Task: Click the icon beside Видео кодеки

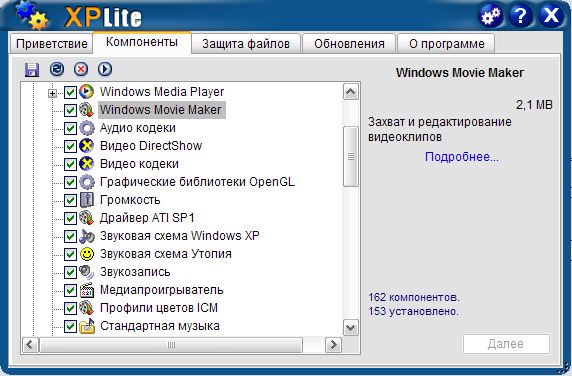Action: 86,164
